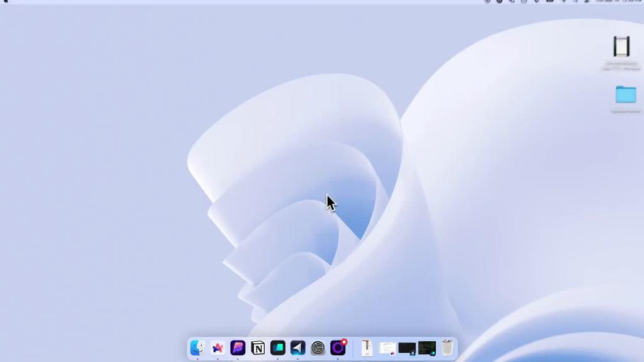Open the dark paper-plane app in Dock
The height and width of the screenshot is (362, 644).
point(298,348)
